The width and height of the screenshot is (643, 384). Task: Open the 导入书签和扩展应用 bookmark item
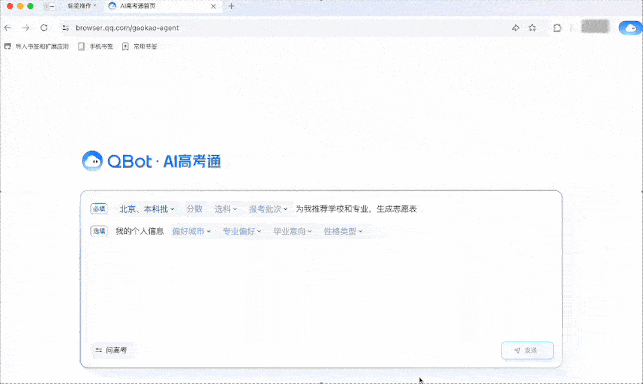36,46
